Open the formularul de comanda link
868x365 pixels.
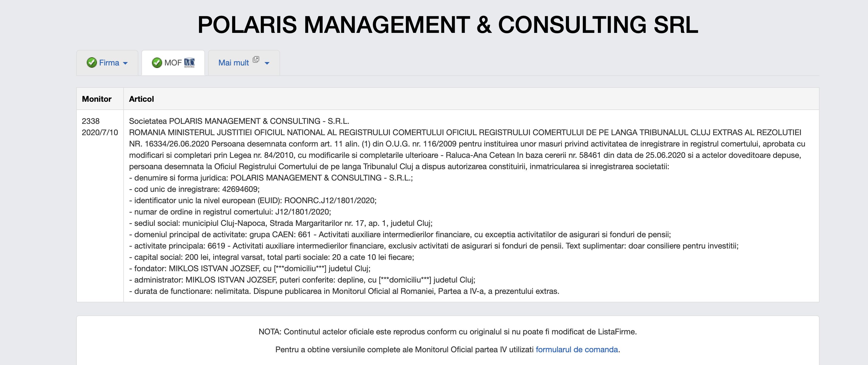577,349
